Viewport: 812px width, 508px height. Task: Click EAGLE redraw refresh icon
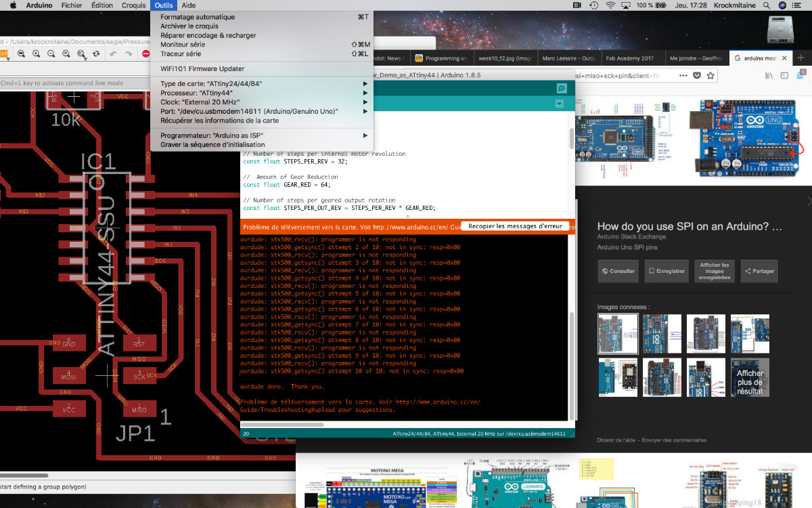tap(96, 54)
